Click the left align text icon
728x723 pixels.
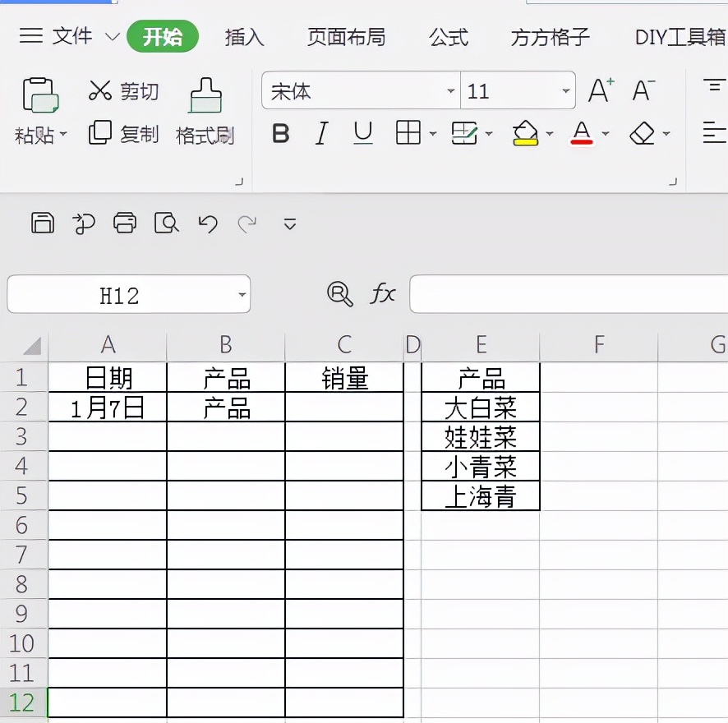click(714, 132)
